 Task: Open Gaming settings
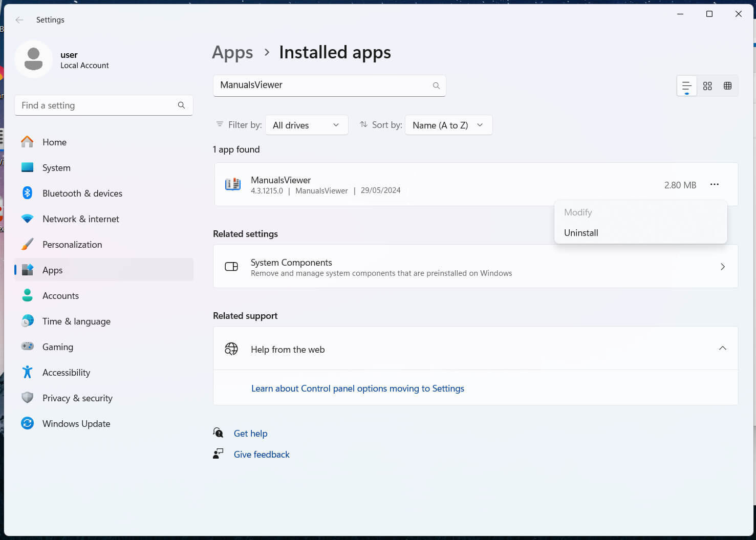click(x=104, y=347)
